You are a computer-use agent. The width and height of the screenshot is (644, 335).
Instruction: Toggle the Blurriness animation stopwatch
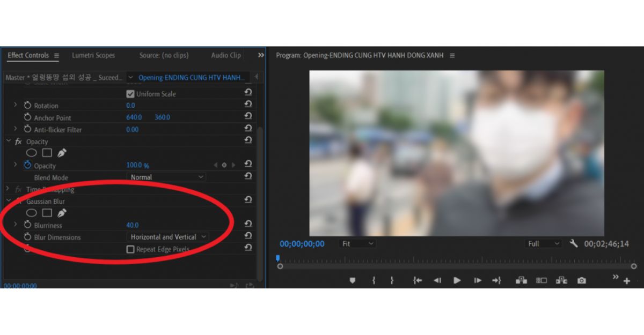(x=27, y=225)
